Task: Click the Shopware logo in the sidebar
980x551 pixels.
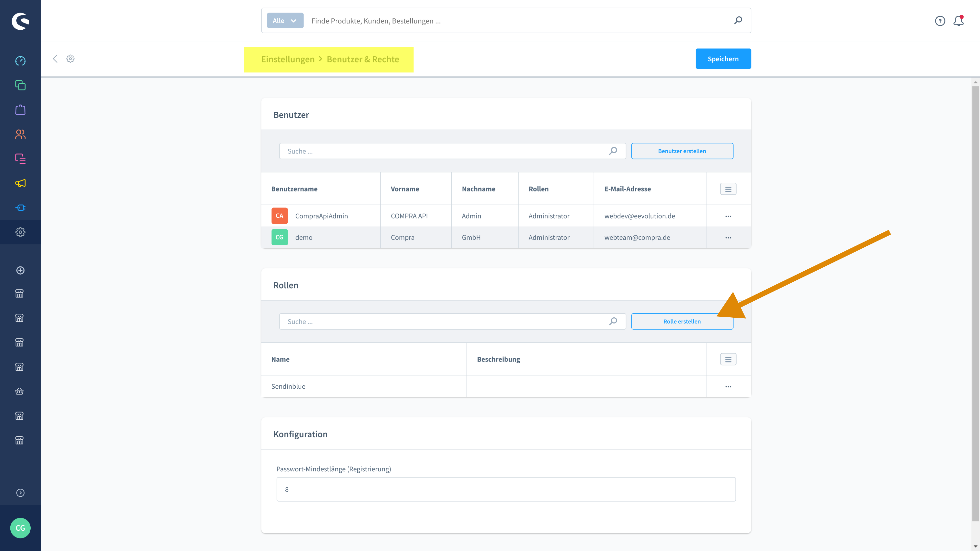Action: [x=20, y=21]
